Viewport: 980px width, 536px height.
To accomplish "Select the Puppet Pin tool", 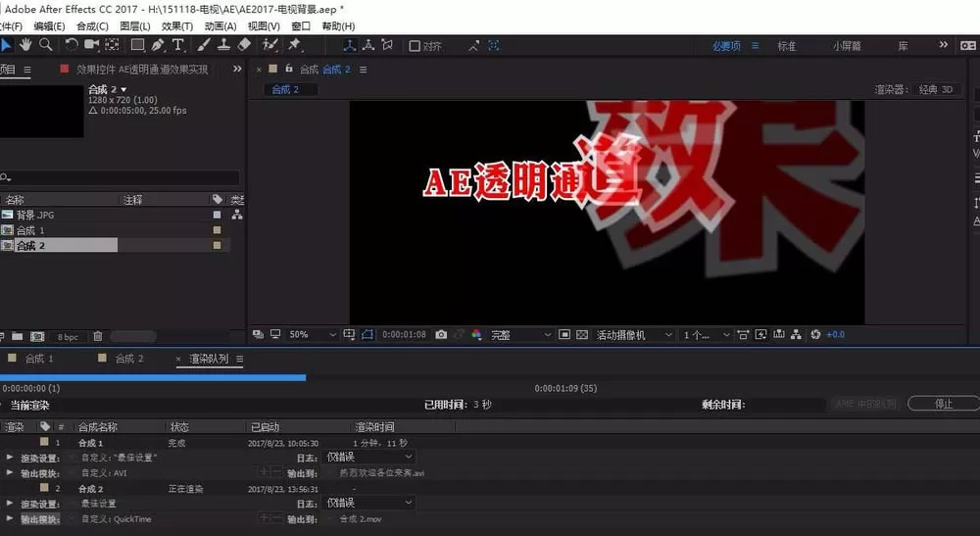I will point(294,45).
